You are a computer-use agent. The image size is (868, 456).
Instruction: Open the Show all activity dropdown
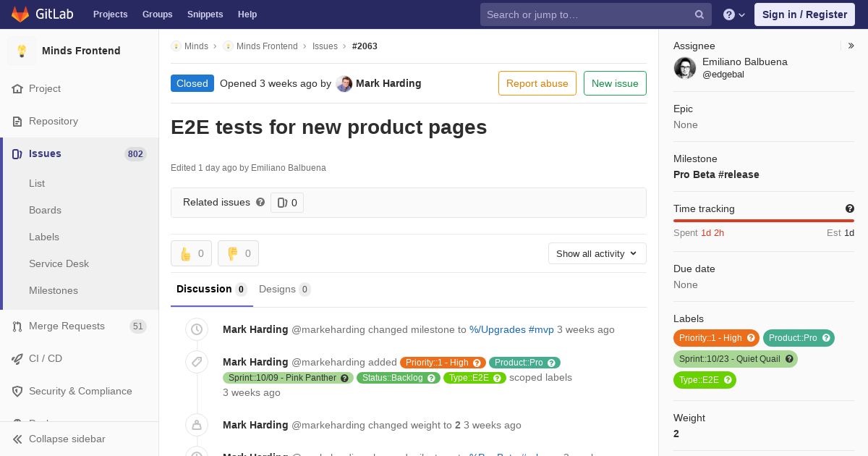[597, 253]
